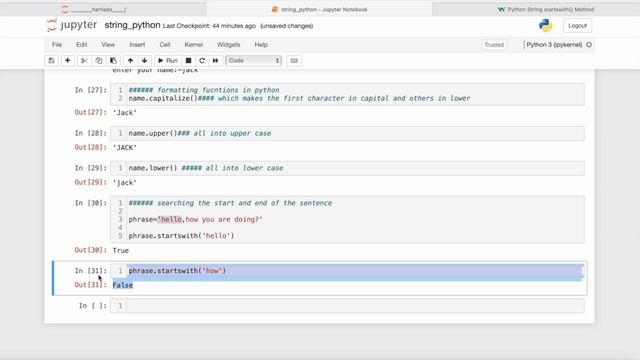
Task: Click the kernel idle circle indicator
Action: [589, 45]
